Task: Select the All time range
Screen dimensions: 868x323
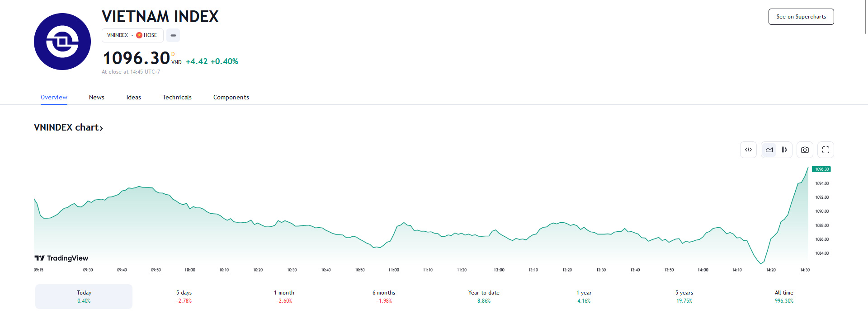Action: point(784,296)
